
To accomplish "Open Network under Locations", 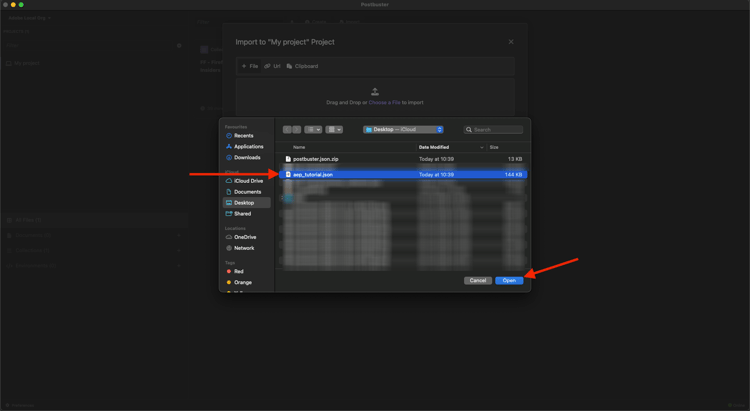I will (240, 248).
